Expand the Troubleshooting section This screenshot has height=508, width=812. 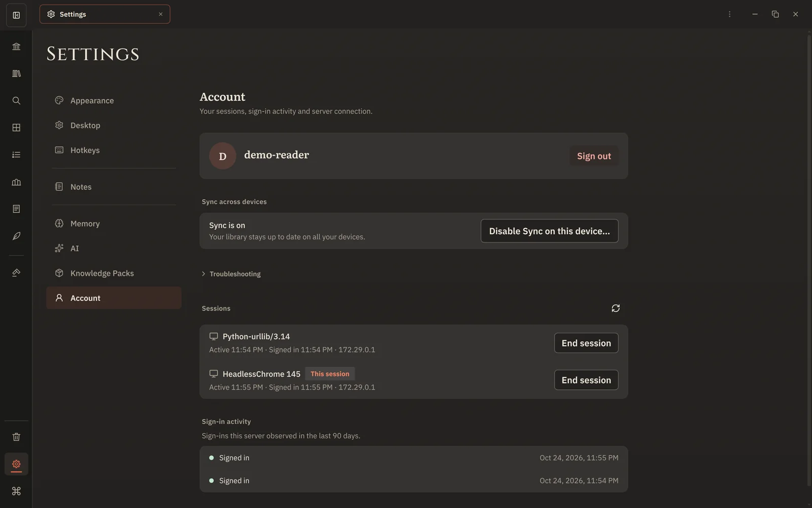(x=231, y=274)
